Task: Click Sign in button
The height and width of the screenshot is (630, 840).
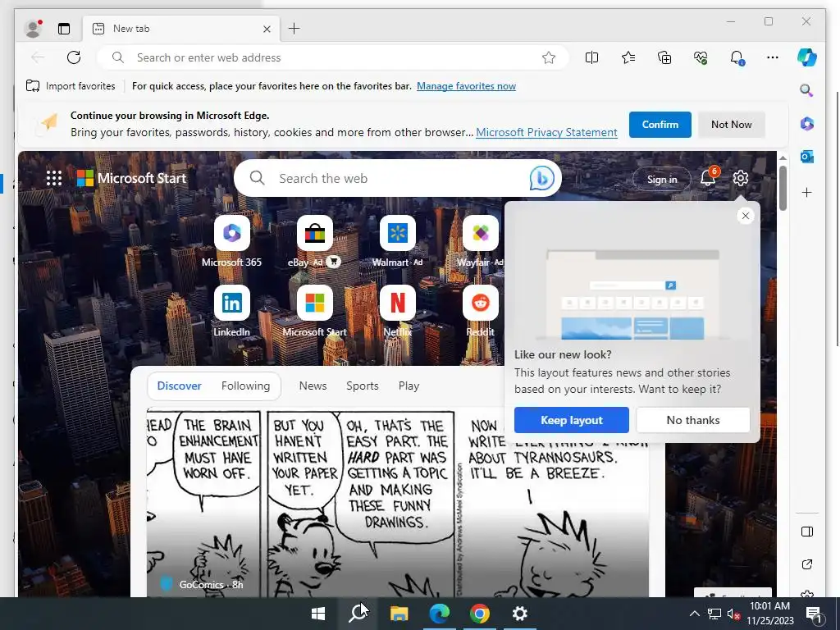Action: (662, 180)
